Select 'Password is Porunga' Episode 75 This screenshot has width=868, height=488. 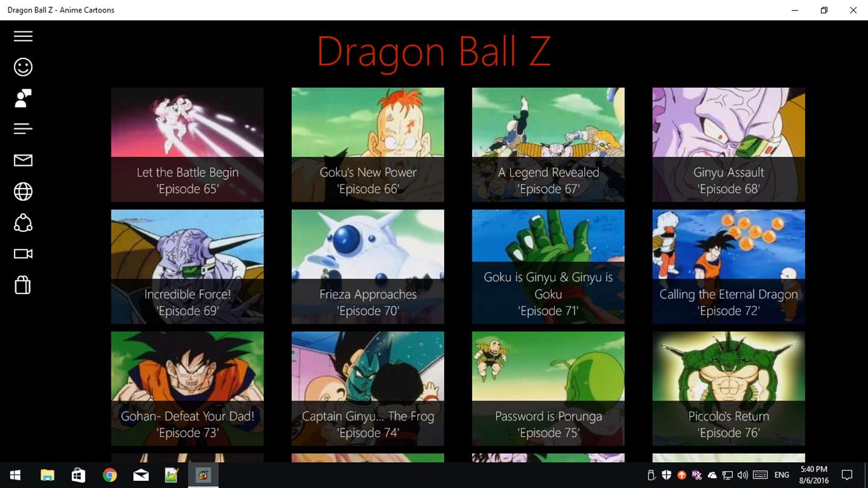pos(549,389)
